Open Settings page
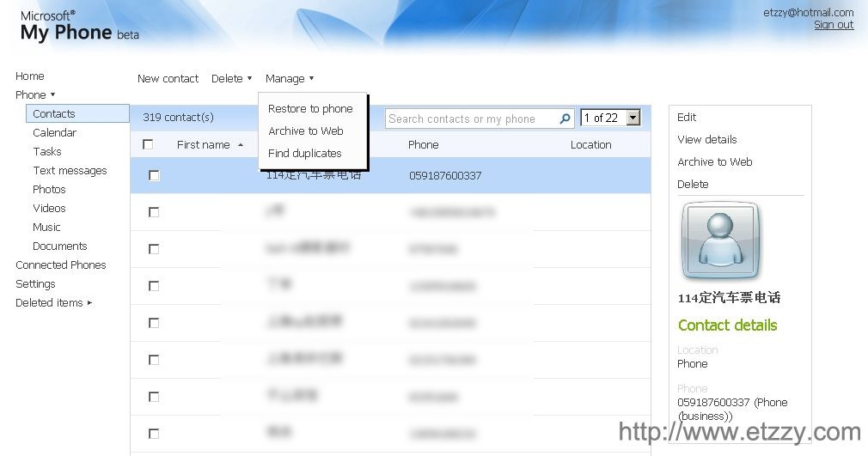868x456 pixels. click(x=35, y=284)
